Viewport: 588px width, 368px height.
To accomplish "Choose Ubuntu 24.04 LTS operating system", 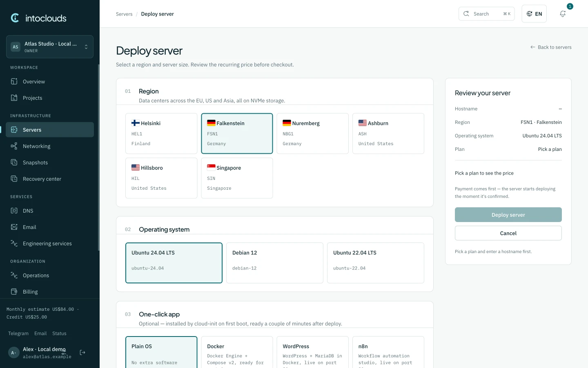I will 174,263.
